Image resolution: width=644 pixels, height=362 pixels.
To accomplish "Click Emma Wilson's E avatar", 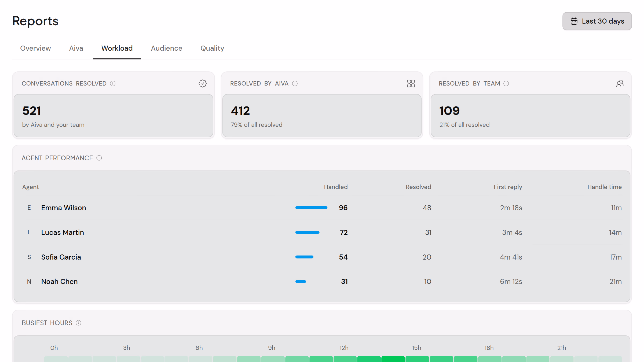I will pos(29,208).
